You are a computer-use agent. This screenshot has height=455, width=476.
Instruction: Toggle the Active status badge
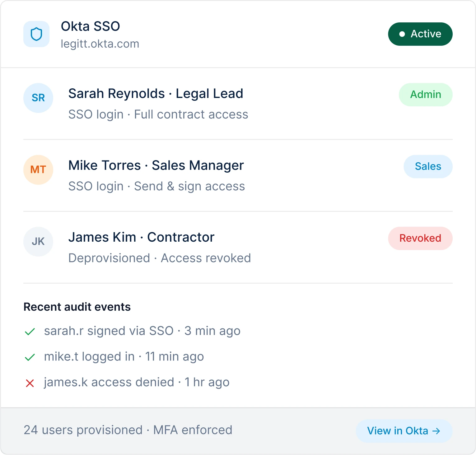[420, 34]
